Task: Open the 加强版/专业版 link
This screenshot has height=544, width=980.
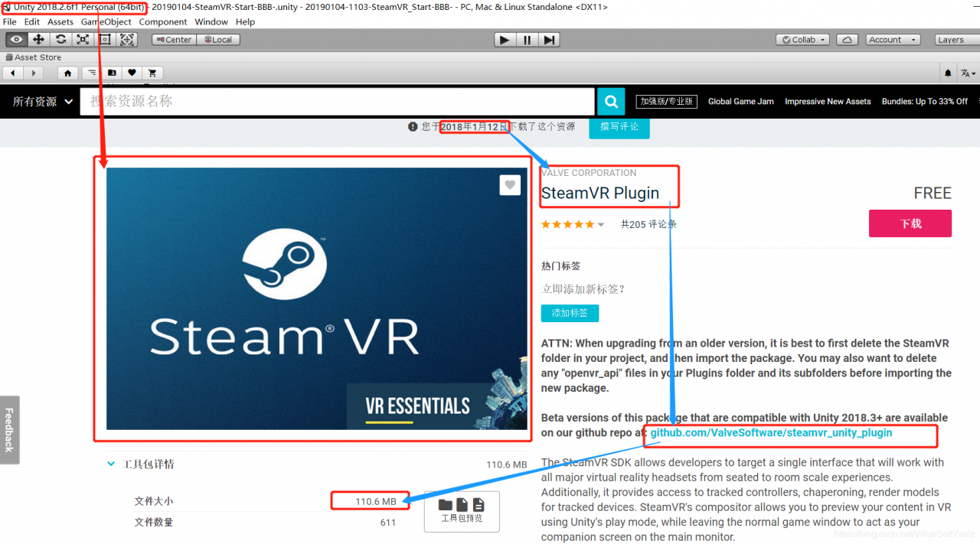Action: click(667, 101)
